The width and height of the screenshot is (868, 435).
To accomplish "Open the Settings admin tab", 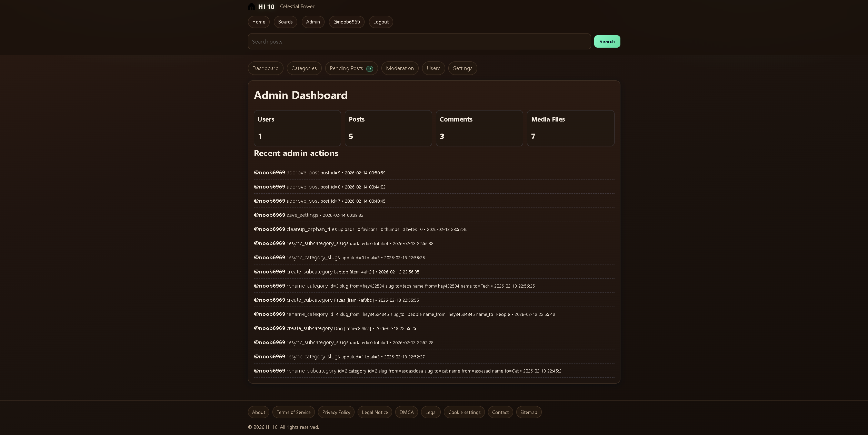I will pyautogui.click(x=462, y=68).
